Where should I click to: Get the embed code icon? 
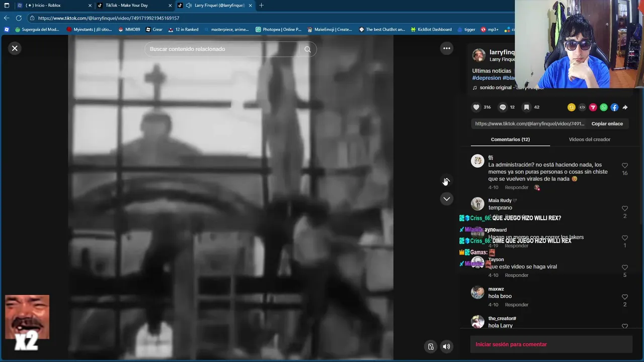(582, 107)
